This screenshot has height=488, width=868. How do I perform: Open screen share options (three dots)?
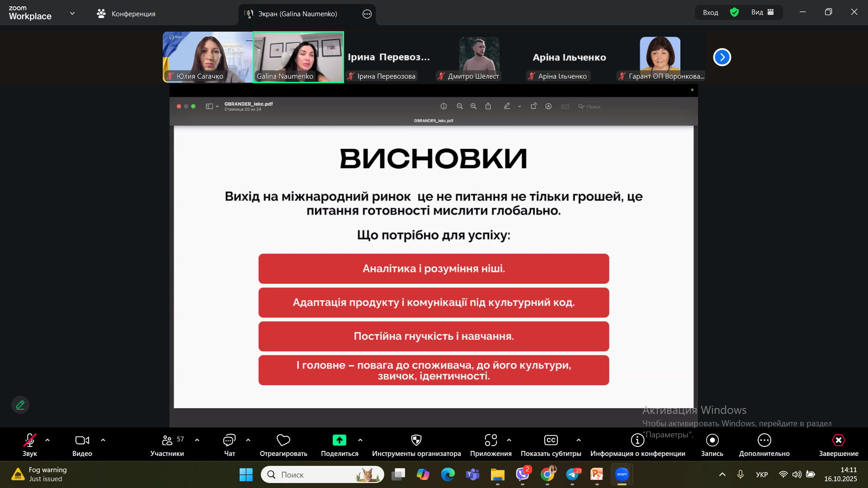point(367,14)
